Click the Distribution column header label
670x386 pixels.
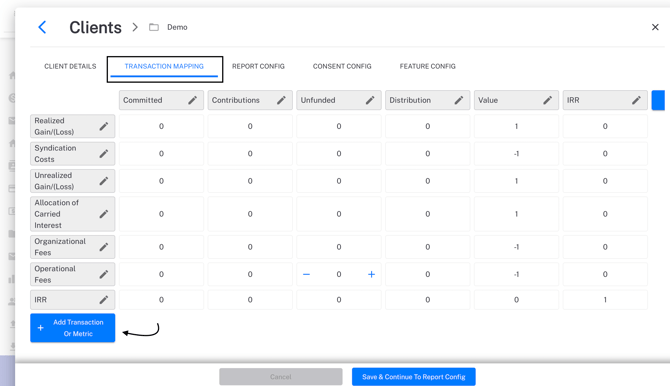coord(410,100)
